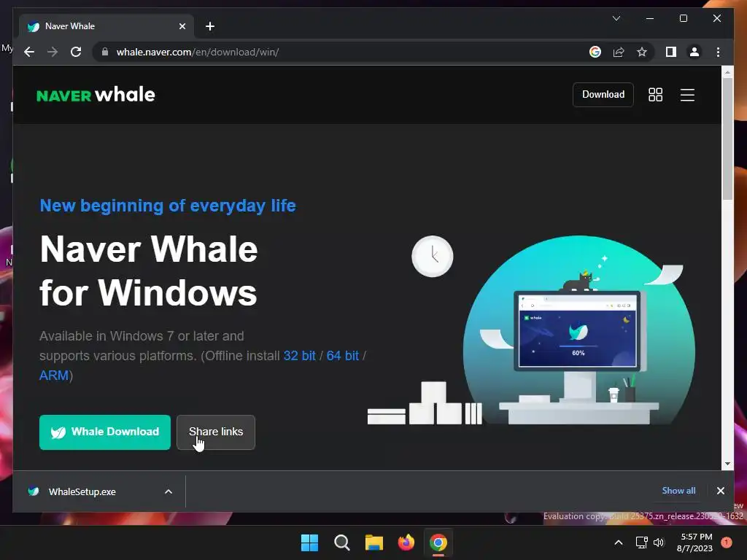This screenshot has width=747, height=560.
Task: Click the NAVER whale logo
Action: pos(96,95)
